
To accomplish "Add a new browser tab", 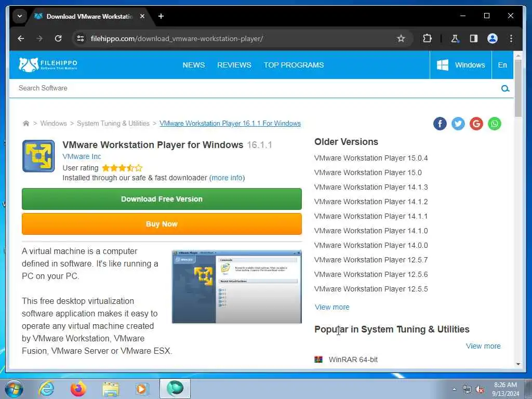I will tap(161, 16).
